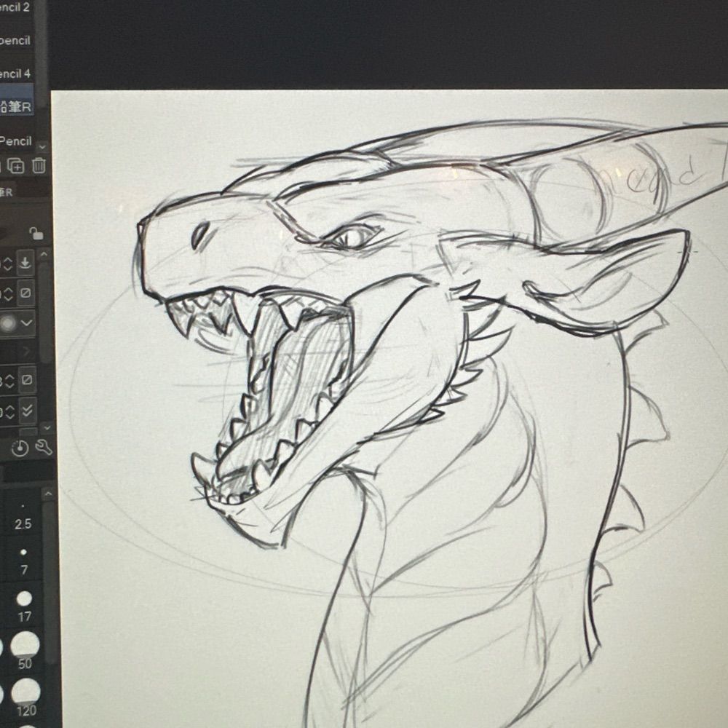Pick the 2.5 brush size preset

click(x=23, y=518)
